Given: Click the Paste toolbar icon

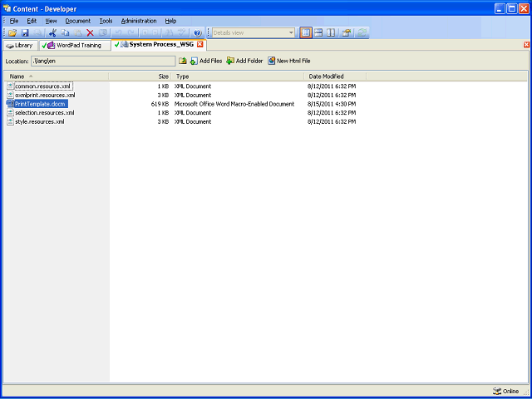Looking at the screenshot, I should coord(77,33).
